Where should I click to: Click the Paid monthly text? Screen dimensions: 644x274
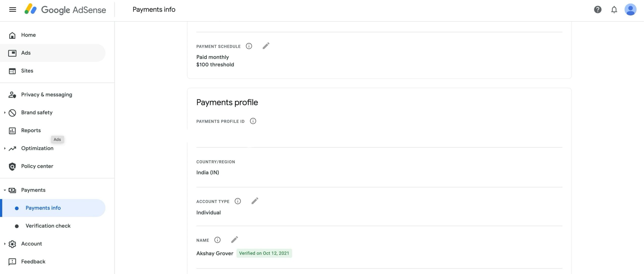pyautogui.click(x=213, y=57)
